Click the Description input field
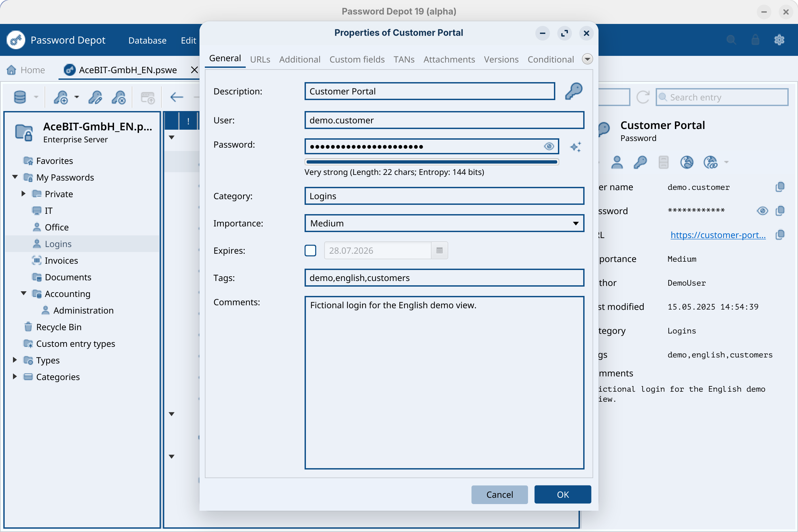The image size is (798, 532). 430,91
